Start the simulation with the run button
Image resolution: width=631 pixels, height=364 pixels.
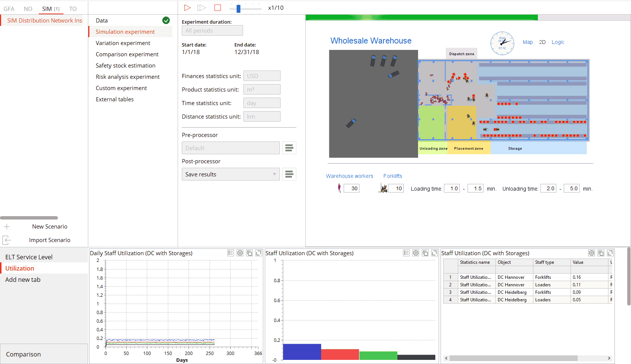tap(187, 8)
